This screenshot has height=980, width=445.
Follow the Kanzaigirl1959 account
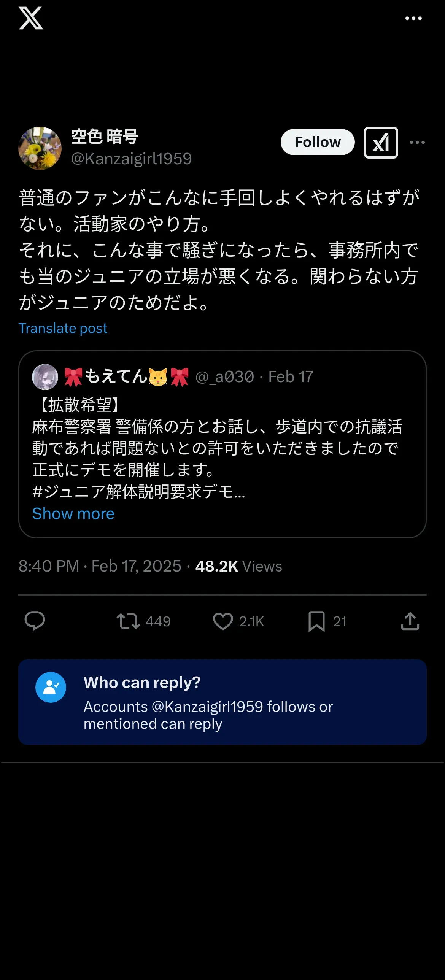[318, 142]
